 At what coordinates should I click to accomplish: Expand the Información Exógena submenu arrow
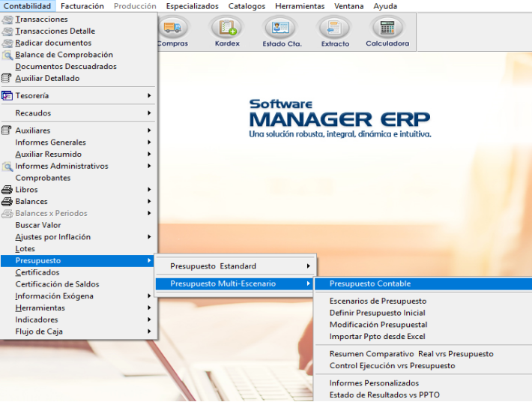149,296
